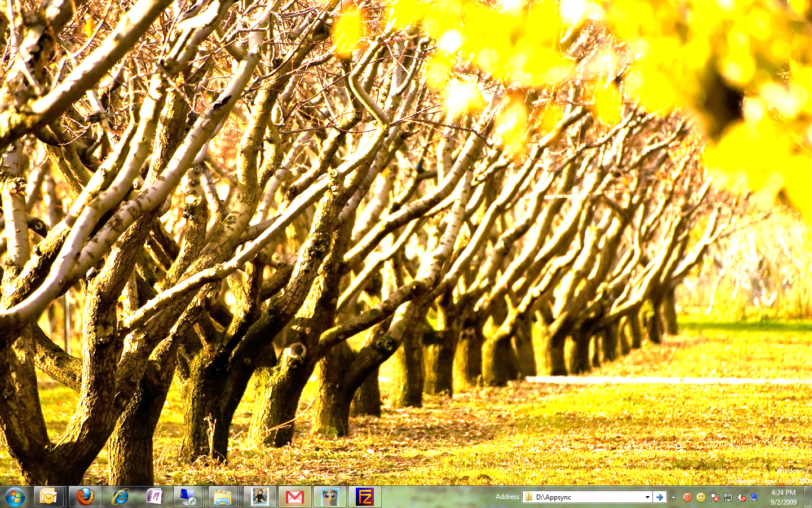812x508 pixels.
Task: Open Windows Explorer from taskbar
Action: coord(223,497)
